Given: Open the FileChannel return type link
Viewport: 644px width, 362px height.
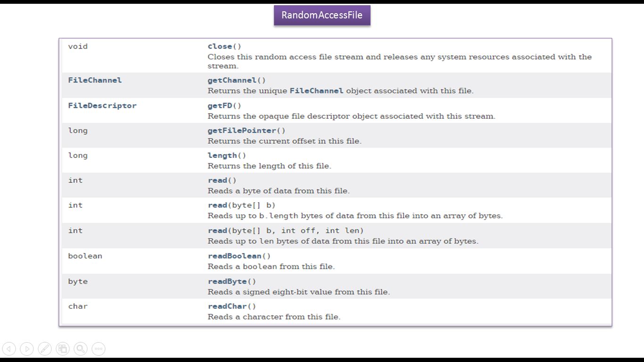Looking at the screenshot, I should pyautogui.click(x=95, y=80).
